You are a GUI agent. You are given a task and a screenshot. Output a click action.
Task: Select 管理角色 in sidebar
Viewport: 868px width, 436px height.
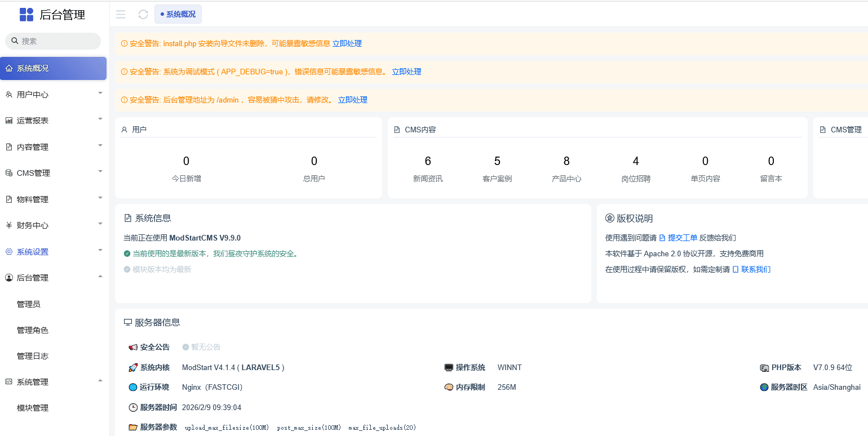(x=33, y=330)
